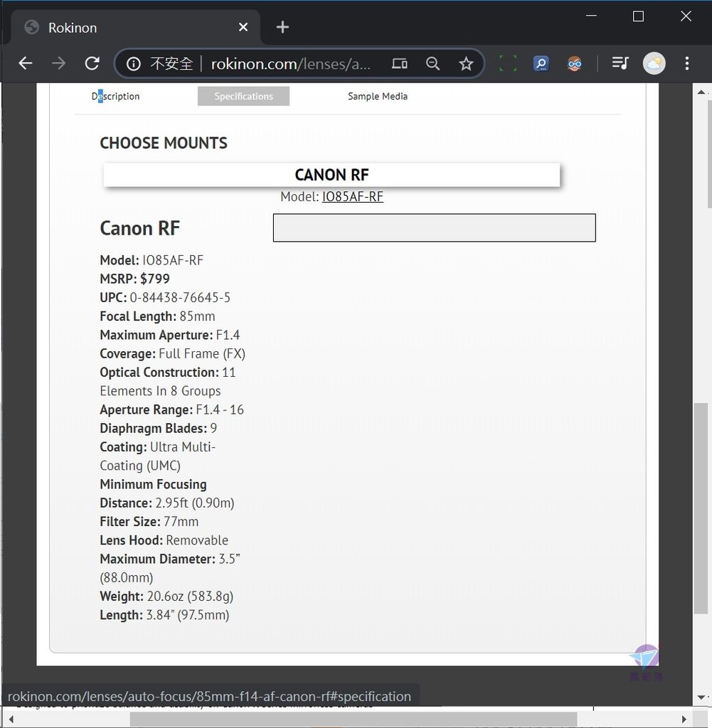712x728 pixels.
Task: Go back to the previous page
Action: tap(26, 63)
